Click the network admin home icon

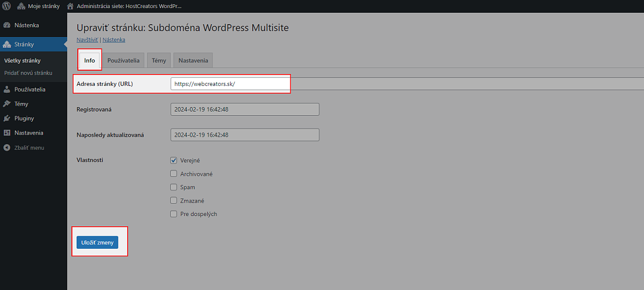70,6
